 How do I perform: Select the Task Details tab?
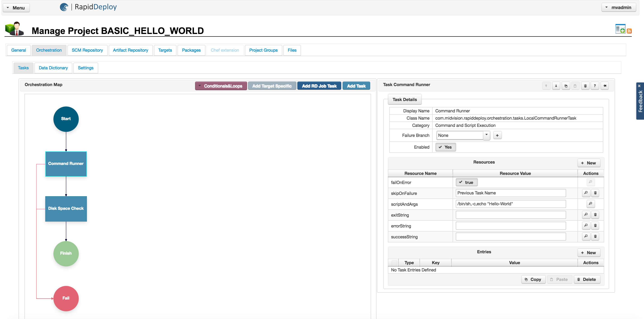405,100
